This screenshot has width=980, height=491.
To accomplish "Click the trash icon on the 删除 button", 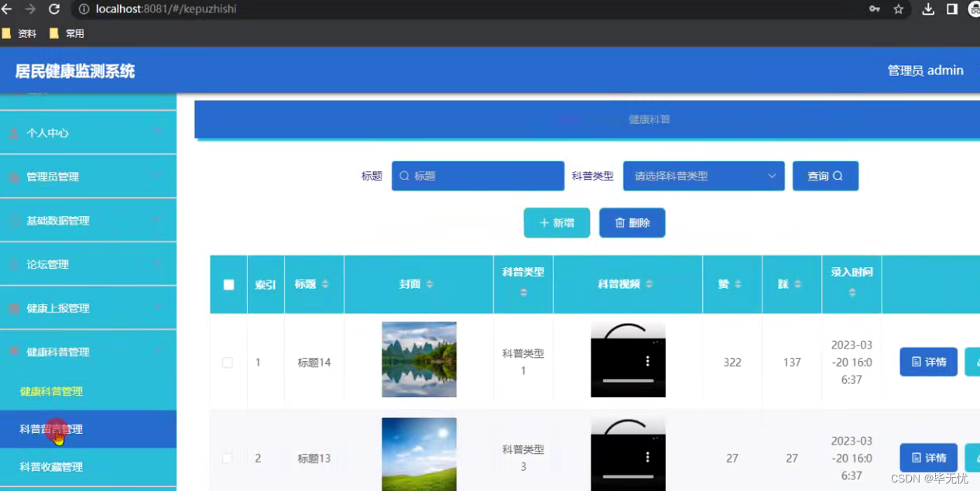I will click(x=619, y=222).
